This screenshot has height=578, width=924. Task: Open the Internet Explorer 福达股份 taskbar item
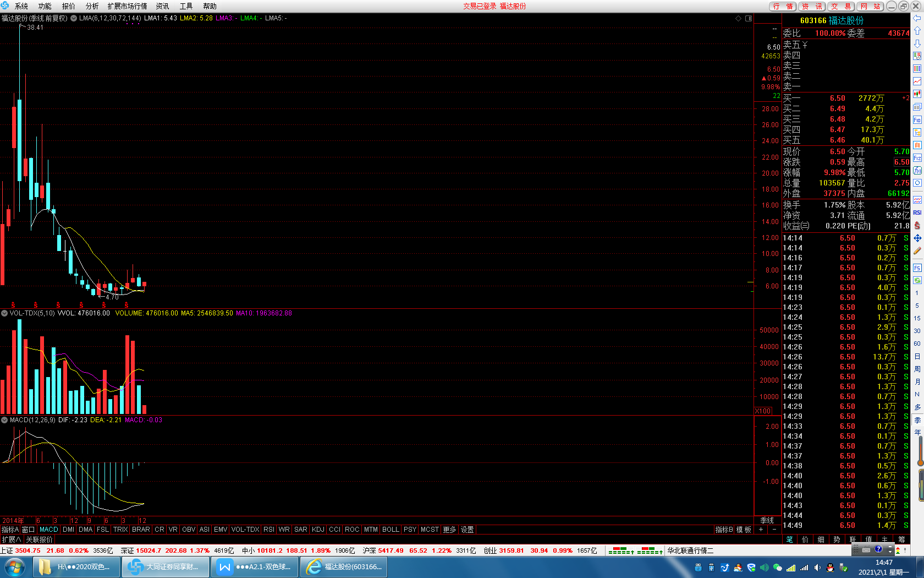coord(344,567)
